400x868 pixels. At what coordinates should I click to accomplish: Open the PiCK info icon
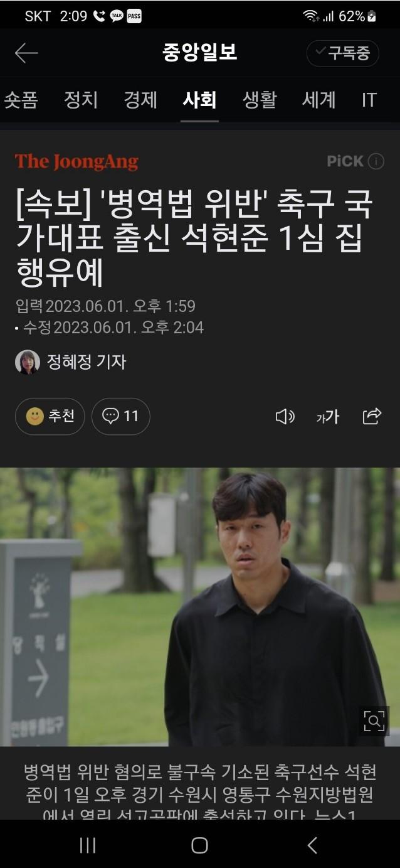(376, 161)
